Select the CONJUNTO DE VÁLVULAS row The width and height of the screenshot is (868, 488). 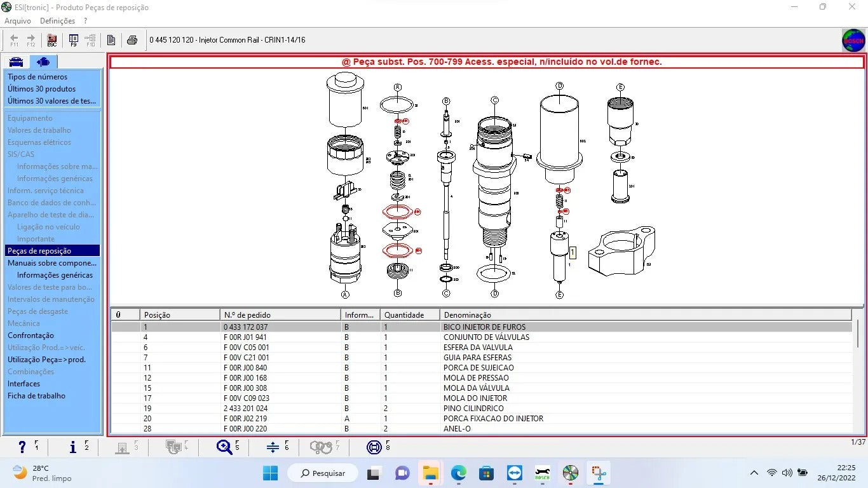point(486,337)
